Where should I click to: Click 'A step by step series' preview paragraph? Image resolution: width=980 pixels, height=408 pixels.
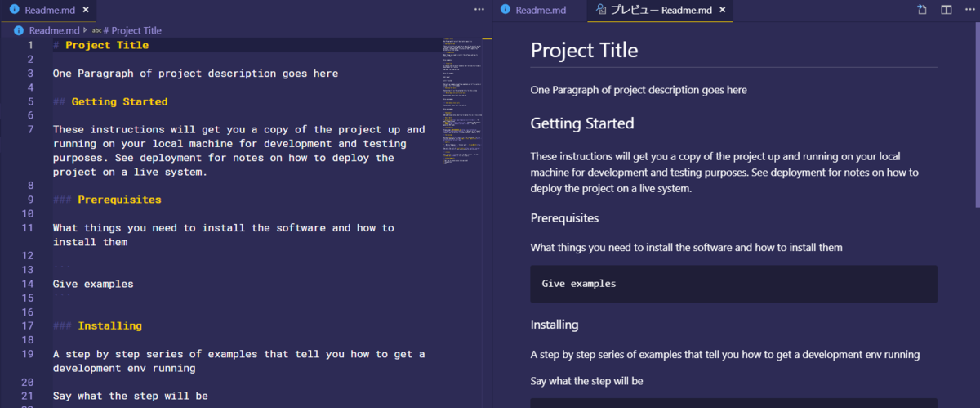coord(725,355)
